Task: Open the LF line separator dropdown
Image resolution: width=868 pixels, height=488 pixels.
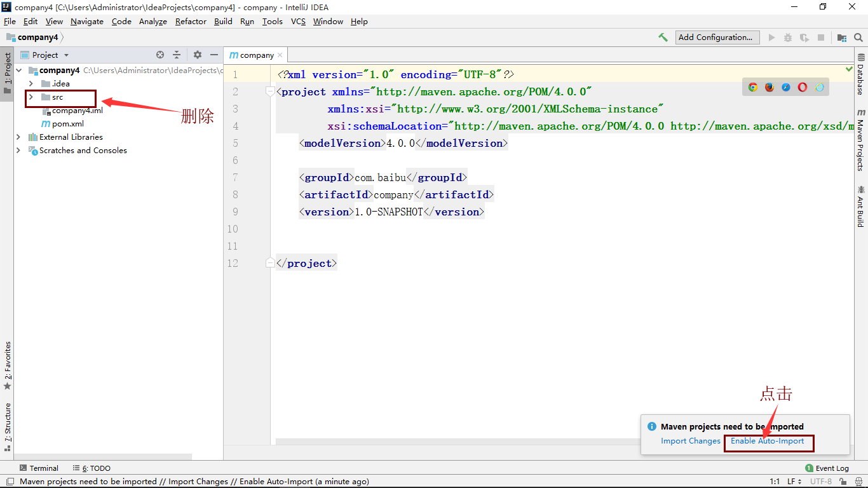Action: [794, 482]
